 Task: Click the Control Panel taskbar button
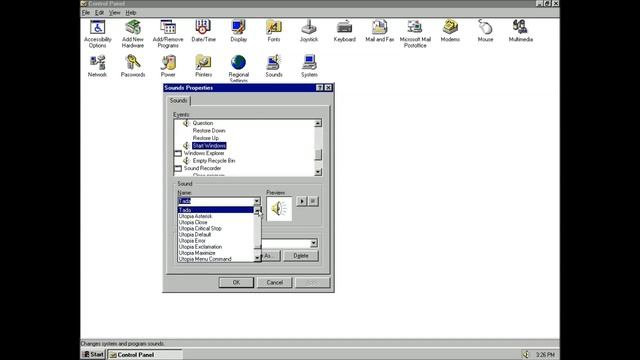145,355
